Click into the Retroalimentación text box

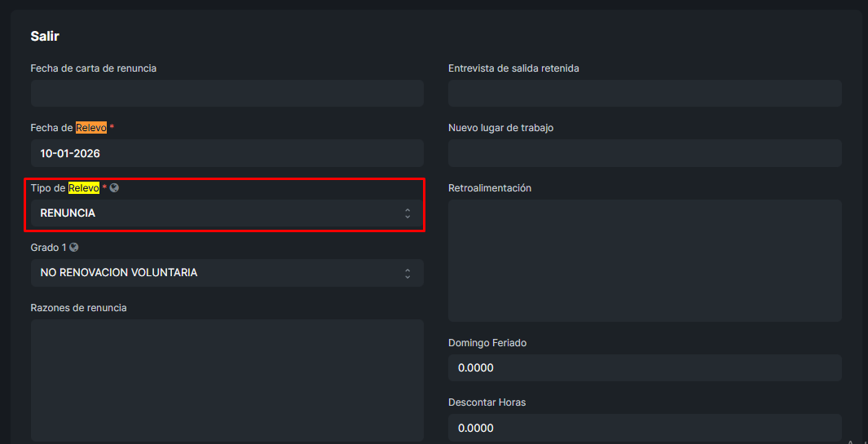[x=645, y=261]
